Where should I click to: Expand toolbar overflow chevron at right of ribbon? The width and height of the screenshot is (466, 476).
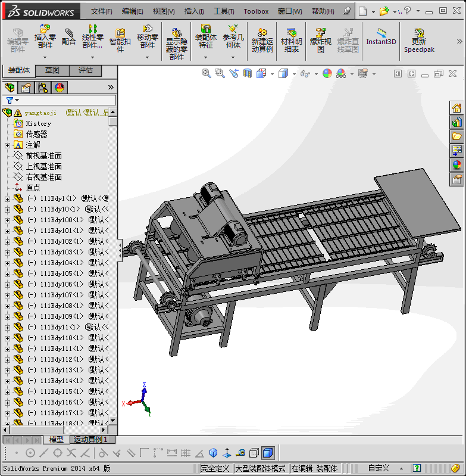click(459, 41)
